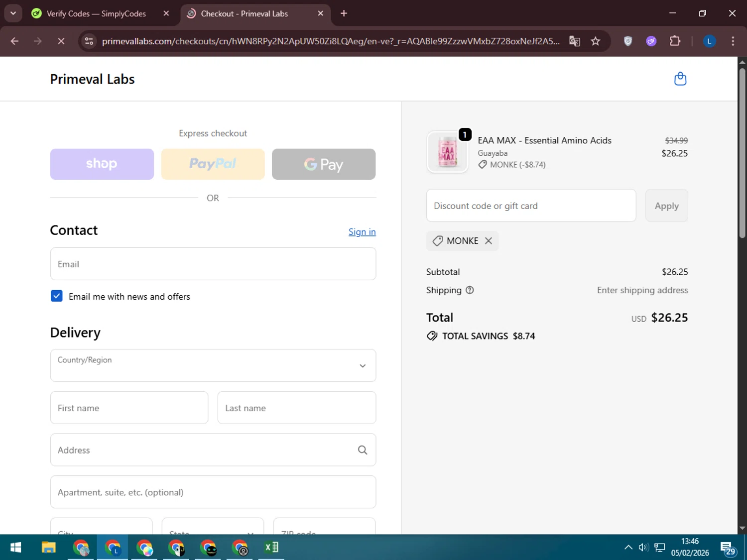Click the active Chrome L profile taskbar icon
747x560 pixels.
tap(113, 548)
